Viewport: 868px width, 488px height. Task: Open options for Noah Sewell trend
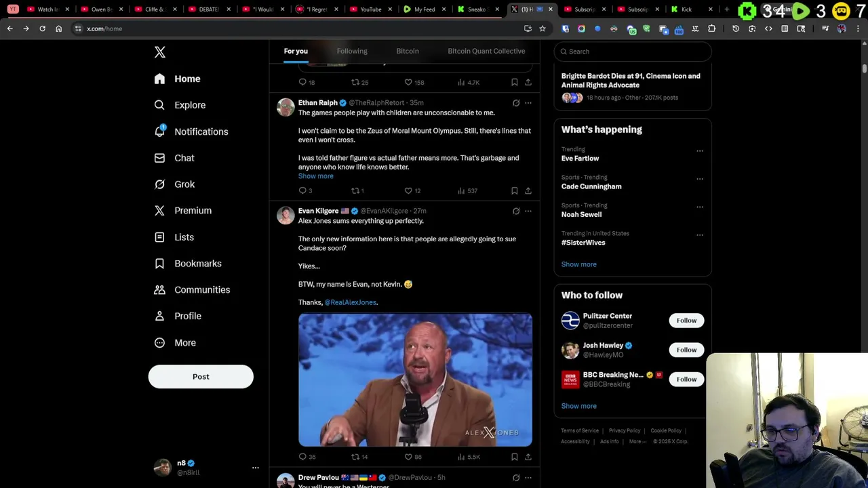coord(700,207)
